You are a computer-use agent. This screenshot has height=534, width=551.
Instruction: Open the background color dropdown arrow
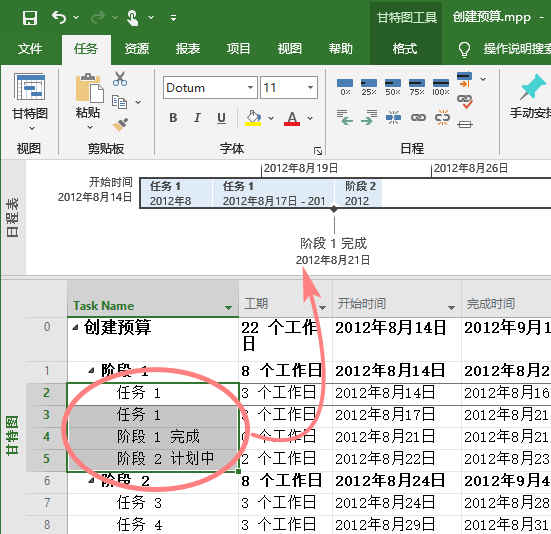(x=271, y=118)
